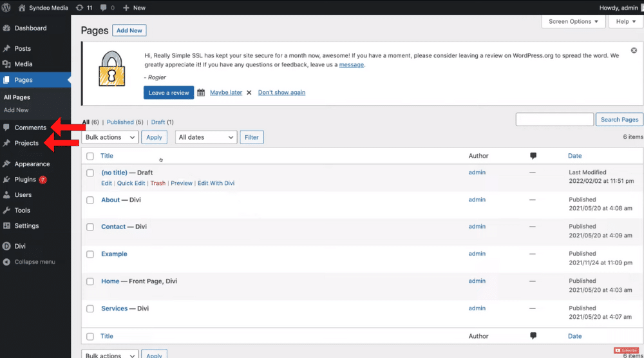Click the plugins update count badge
The width and height of the screenshot is (644, 358).
(x=43, y=180)
